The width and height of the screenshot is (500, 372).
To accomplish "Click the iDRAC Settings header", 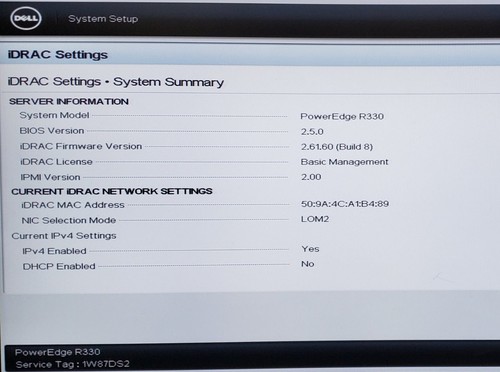I will point(58,54).
